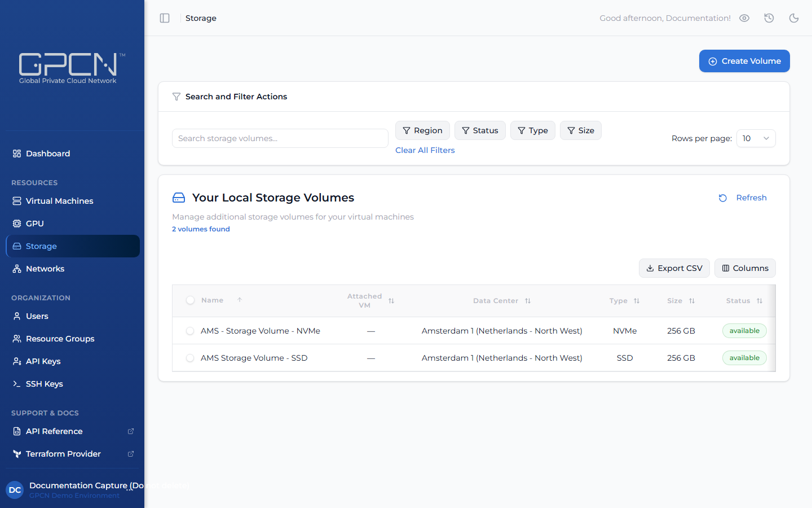This screenshot has height=508, width=812.
Task: Click the eye visibility icon in header
Action: tap(744, 18)
